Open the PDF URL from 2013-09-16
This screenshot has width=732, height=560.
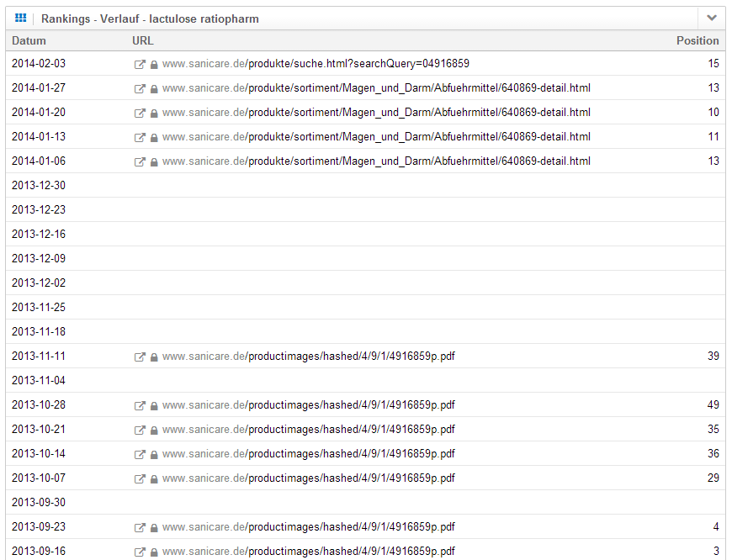point(308,552)
